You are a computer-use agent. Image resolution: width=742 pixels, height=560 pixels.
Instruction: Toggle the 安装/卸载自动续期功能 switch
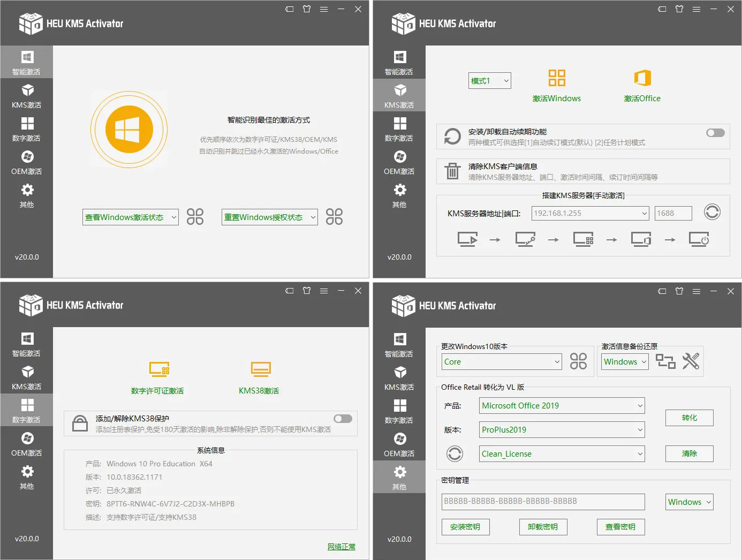click(715, 133)
